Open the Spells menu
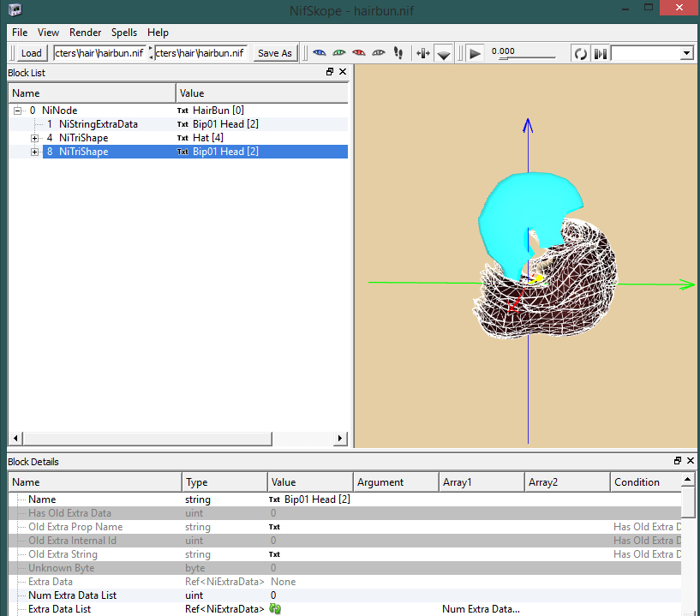Viewport: 700px width, 616px height. (x=123, y=33)
